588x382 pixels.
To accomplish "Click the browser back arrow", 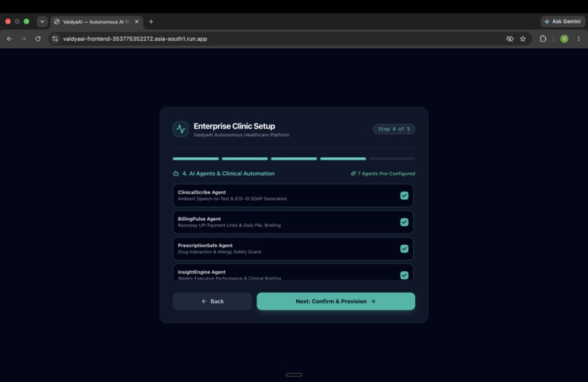I will click(9, 39).
